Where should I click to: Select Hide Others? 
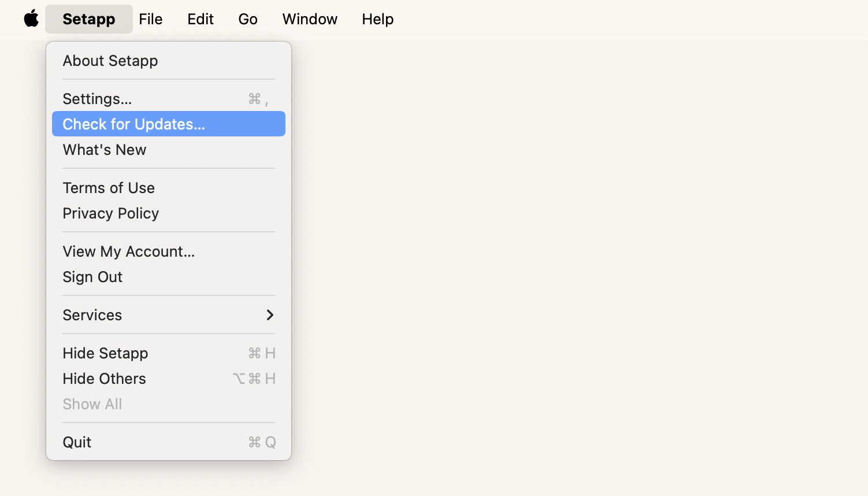click(169, 379)
